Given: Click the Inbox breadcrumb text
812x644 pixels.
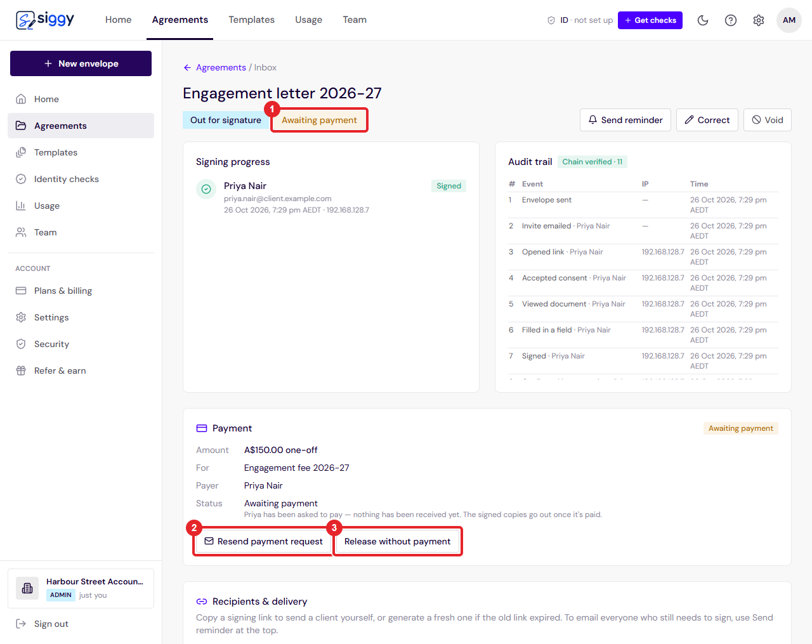Looking at the screenshot, I should coord(265,68).
